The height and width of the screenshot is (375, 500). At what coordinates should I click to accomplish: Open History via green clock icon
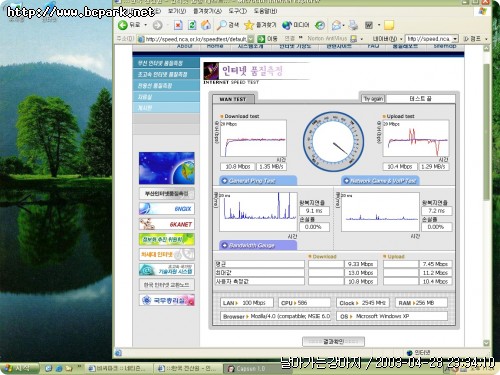pos(320,25)
